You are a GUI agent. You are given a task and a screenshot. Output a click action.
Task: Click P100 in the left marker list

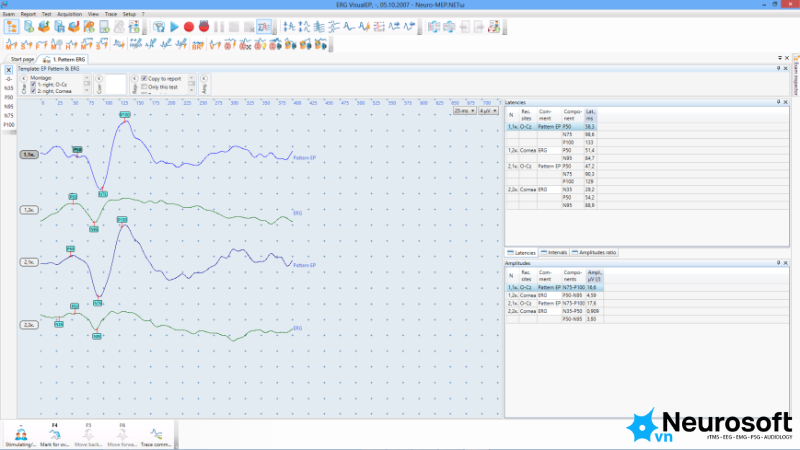[9, 124]
